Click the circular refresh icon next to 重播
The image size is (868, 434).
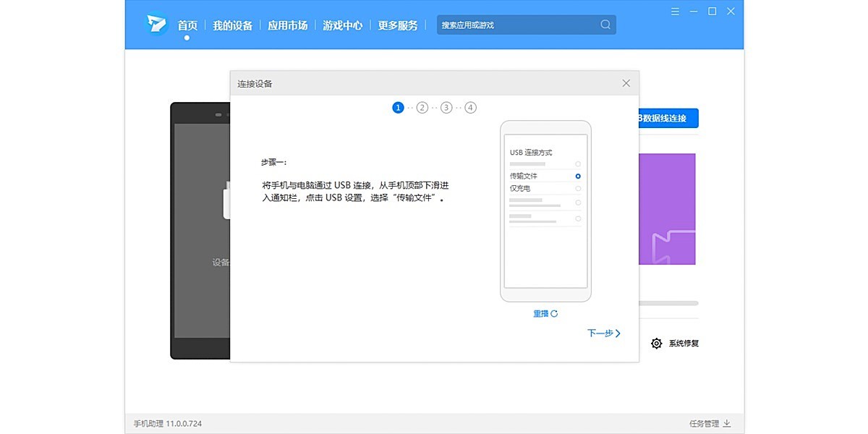pos(556,313)
